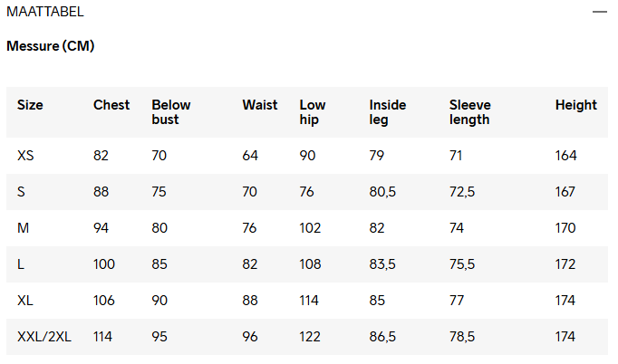Select the Inside leg column header
Screen dimensions: 618x364
[x=388, y=112]
